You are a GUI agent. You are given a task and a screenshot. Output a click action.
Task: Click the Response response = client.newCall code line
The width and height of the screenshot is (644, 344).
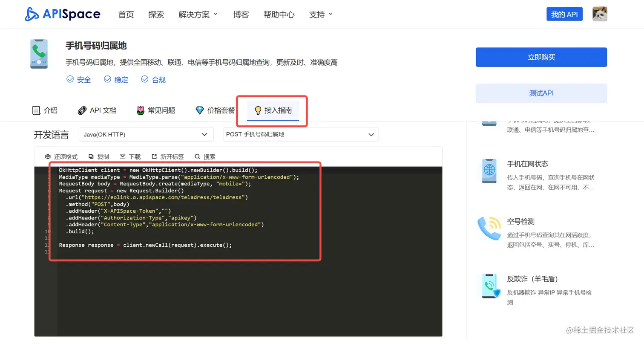tap(145, 245)
